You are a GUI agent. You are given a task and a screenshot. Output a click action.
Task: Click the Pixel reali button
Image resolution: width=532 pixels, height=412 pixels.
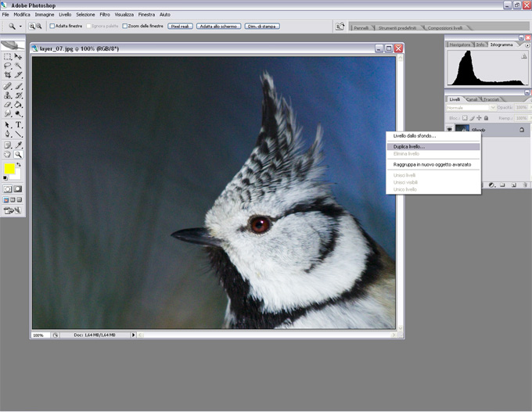click(180, 26)
